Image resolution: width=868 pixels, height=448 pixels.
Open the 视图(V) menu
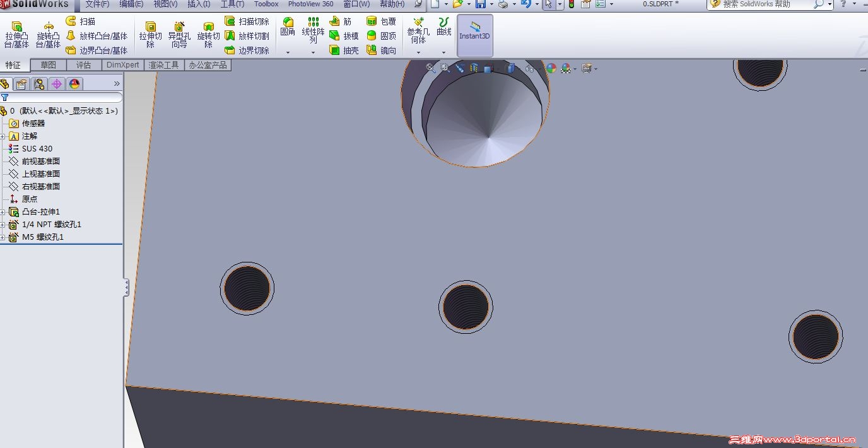165,4
